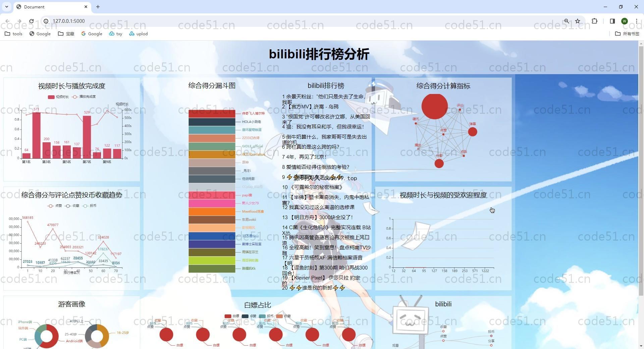The width and height of the screenshot is (644, 349).
Task: Click ranking entry 4 猫：我没有耳朵和手
Action: tap(323, 127)
